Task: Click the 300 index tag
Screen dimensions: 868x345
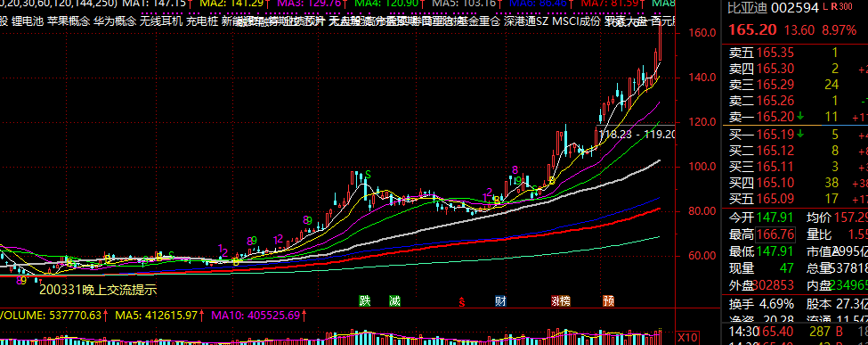Action: pos(846,7)
